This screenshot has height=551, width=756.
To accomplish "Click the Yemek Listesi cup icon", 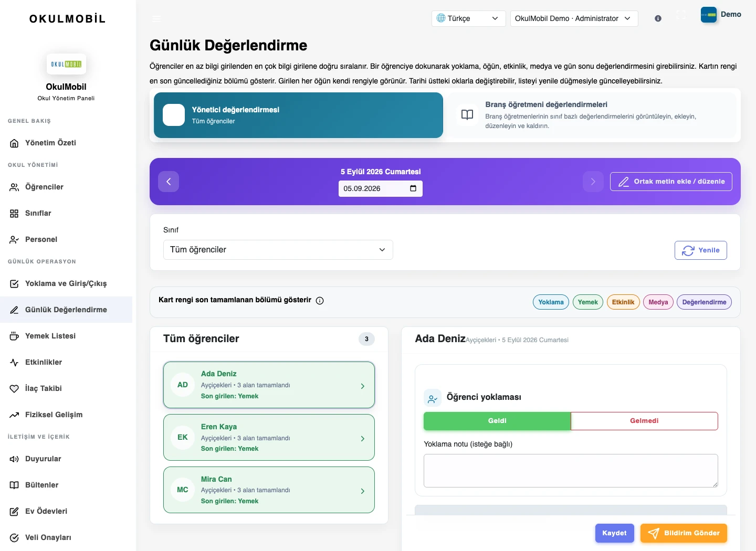I will 14,336.
